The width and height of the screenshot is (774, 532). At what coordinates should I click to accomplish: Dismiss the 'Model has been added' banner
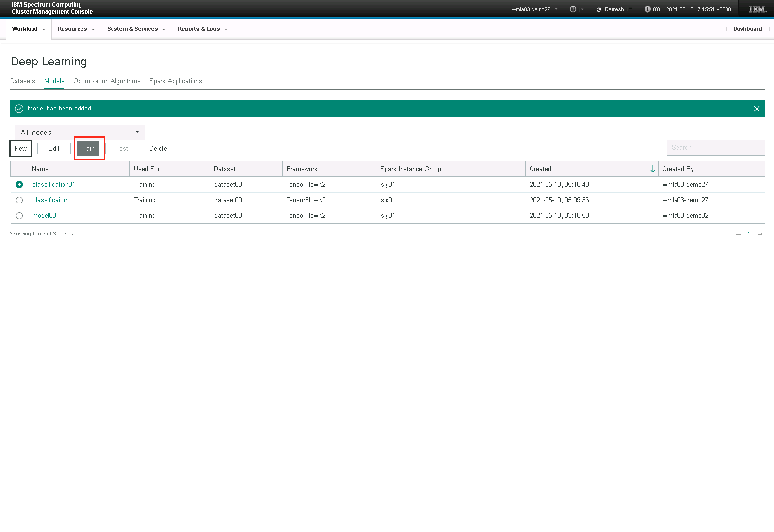tap(757, 109)
